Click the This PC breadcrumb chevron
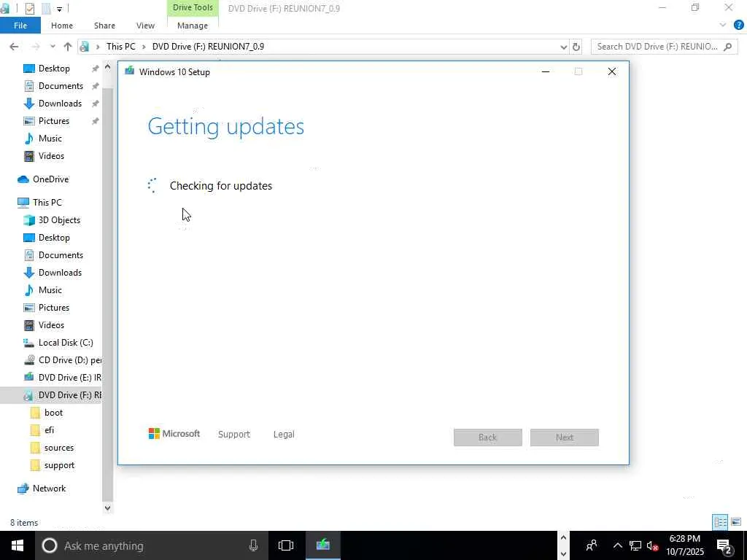Viewport: 747px width, 560px height. [x=144, y=47]
